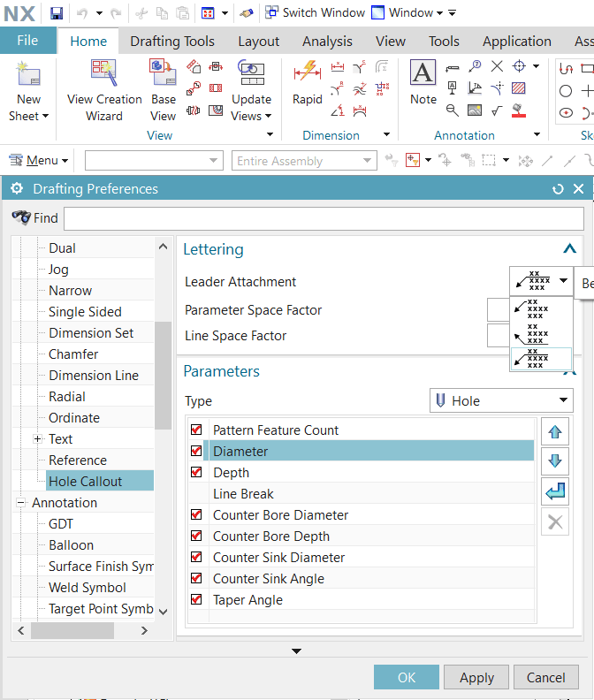Screen dimensions: 594x700
Task: Click the Switch Window icon
Action: click(x=271, y=12)
